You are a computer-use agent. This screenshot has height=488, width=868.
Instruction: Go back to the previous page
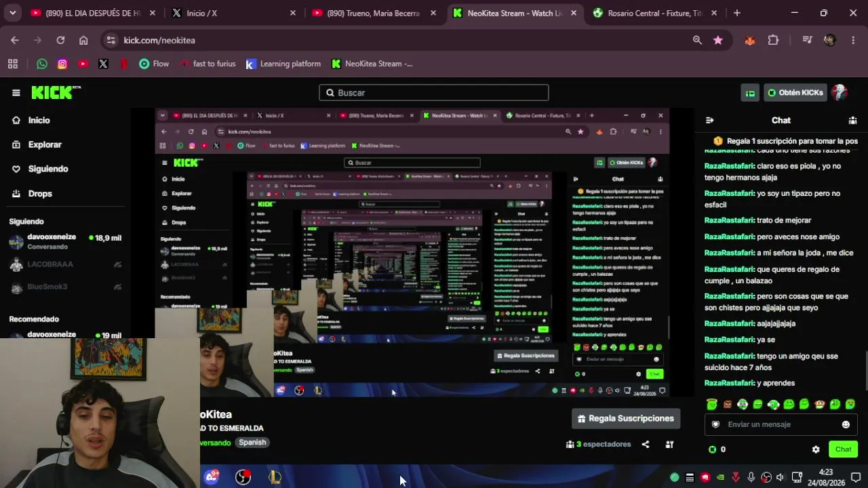click(x=15, y=40)
